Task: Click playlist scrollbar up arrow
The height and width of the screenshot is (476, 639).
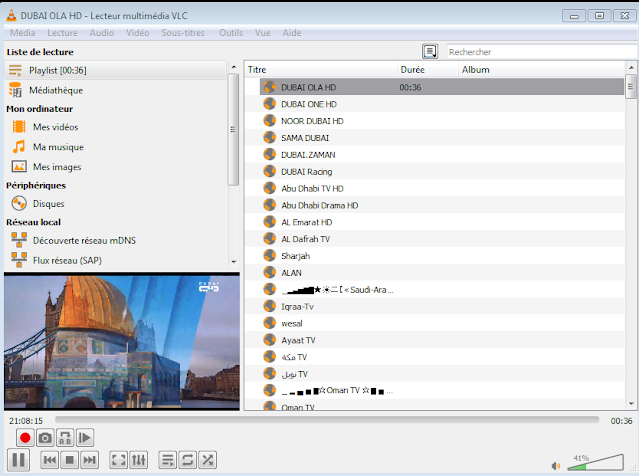Action: (x=631, y=67)
